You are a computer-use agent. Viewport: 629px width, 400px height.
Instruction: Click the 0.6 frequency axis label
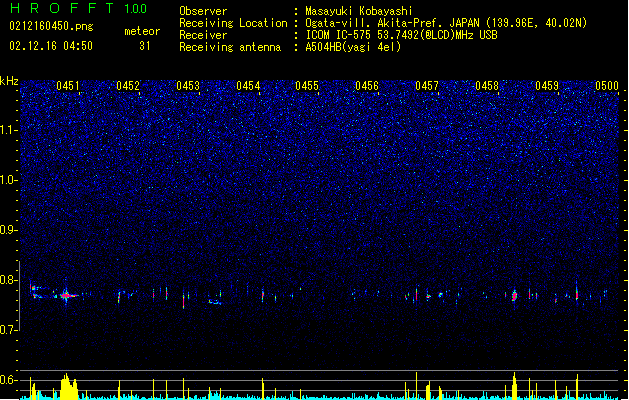(x=9, y=380)
